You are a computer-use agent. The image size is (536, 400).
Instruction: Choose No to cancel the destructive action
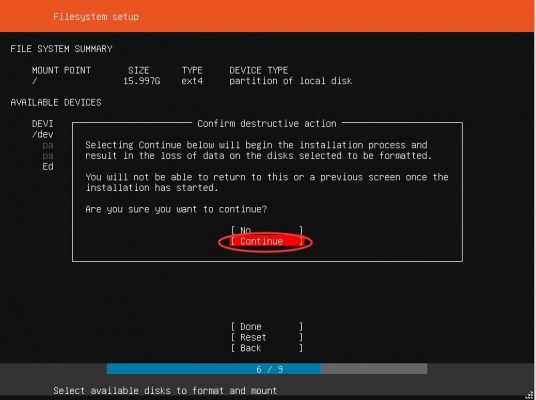(267, 230)
